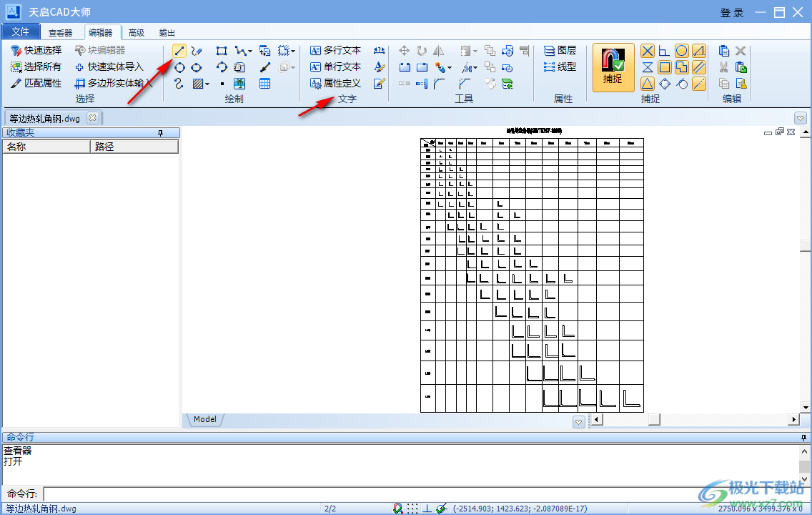Toggle the diamond quadrant snap

click(x=665, y=84)
